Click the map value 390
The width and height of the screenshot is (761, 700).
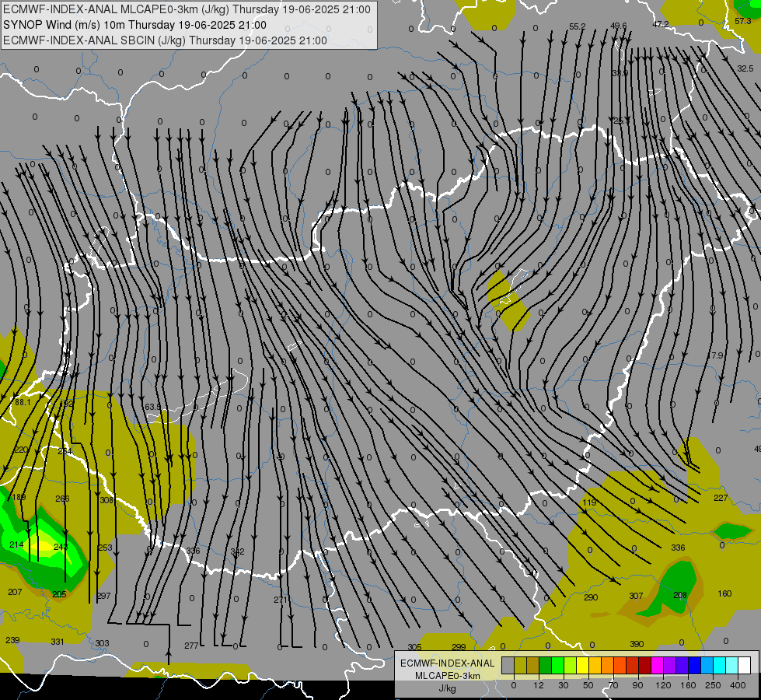click(x=637, y=644)
